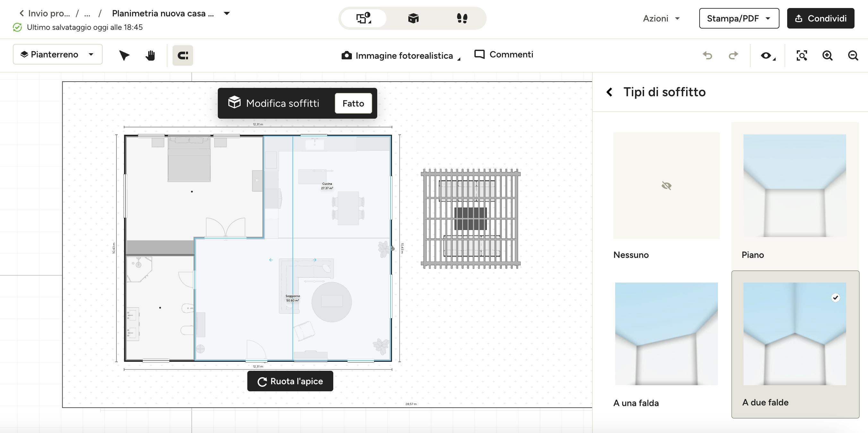Open the Pianterreno floor dropdown

point(58,54)
